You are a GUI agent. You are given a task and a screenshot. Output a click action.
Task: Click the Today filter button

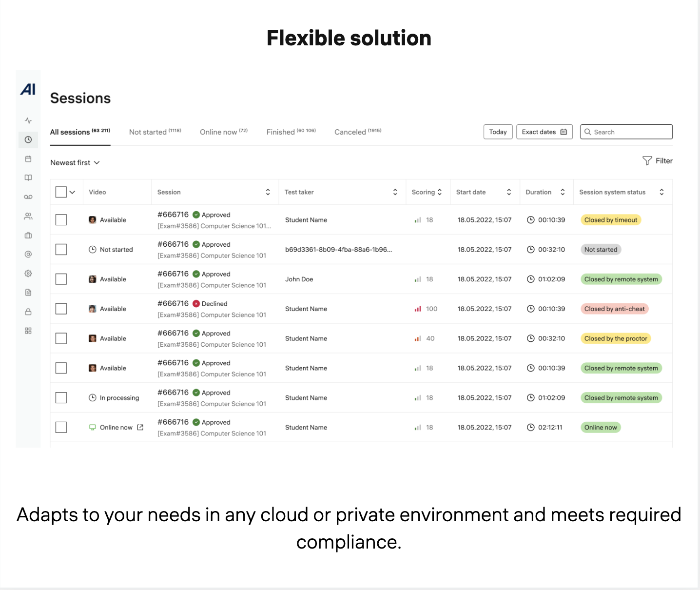coord(498,132)
